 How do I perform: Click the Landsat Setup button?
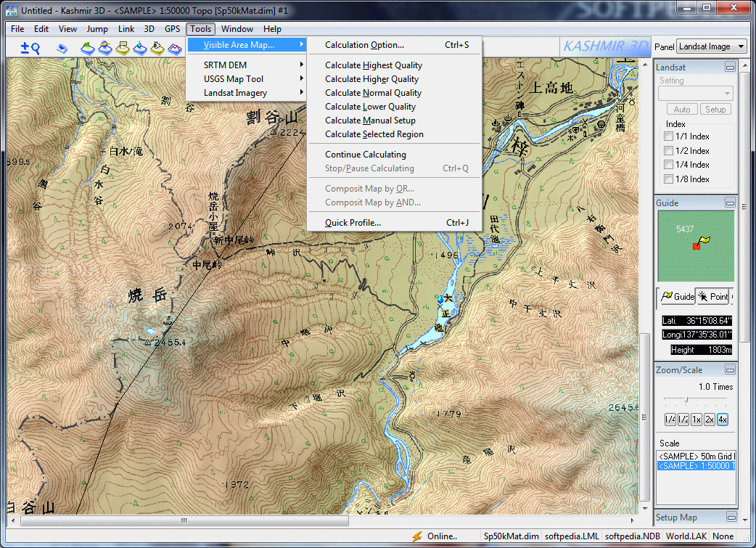pos(715,110)
